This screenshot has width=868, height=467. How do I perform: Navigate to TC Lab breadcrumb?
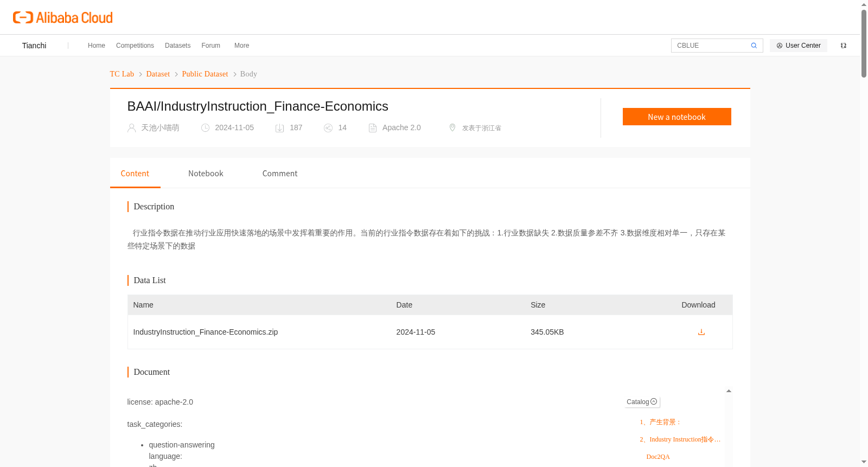[122, 74]
